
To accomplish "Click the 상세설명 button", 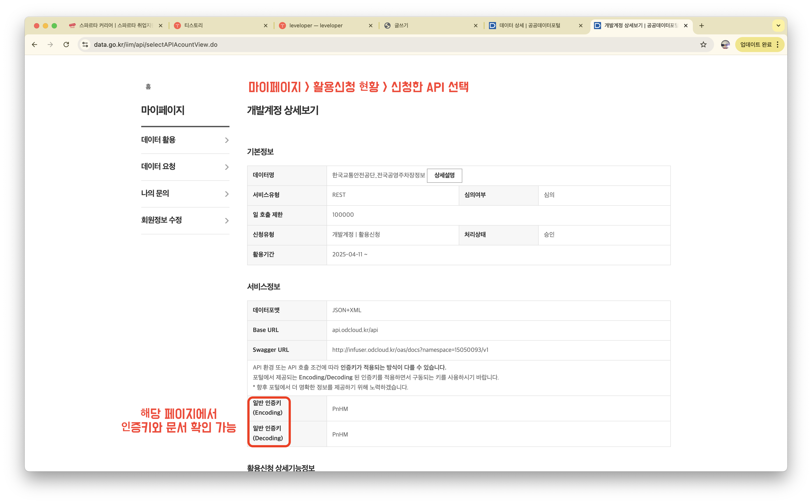I will [x=444, y=175].
